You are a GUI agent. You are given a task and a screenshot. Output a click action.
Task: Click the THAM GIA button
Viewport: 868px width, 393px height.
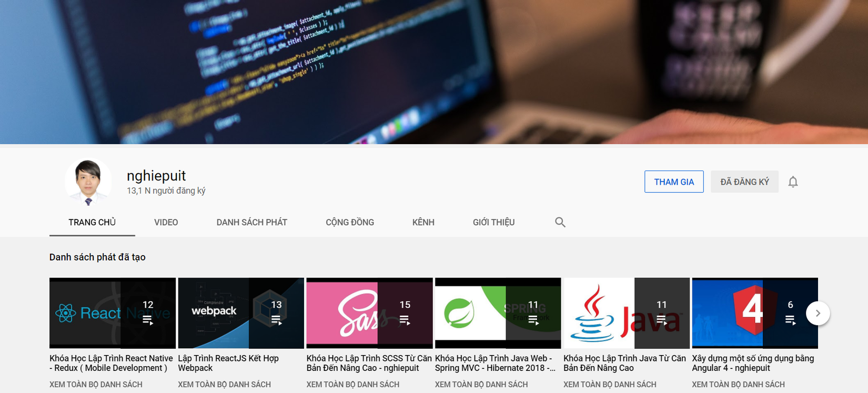674,182
